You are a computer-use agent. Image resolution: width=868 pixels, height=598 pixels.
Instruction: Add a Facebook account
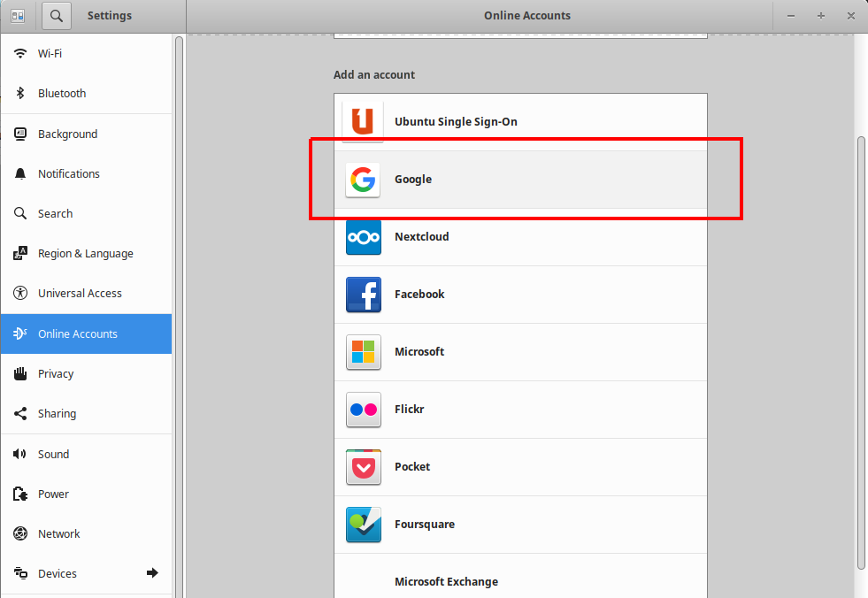pos(520,295)
